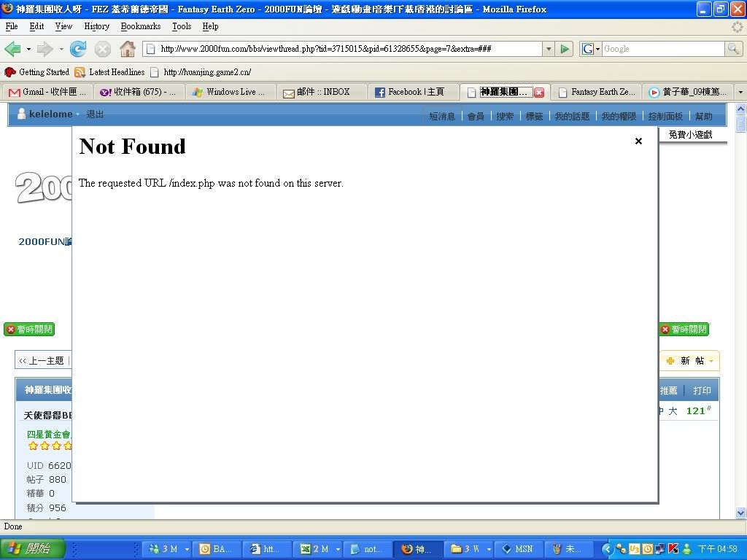The height and width of the screenshot is (560, 747).
Task: Hide the right ad with 暫時關閉
Action: (684, 330)
